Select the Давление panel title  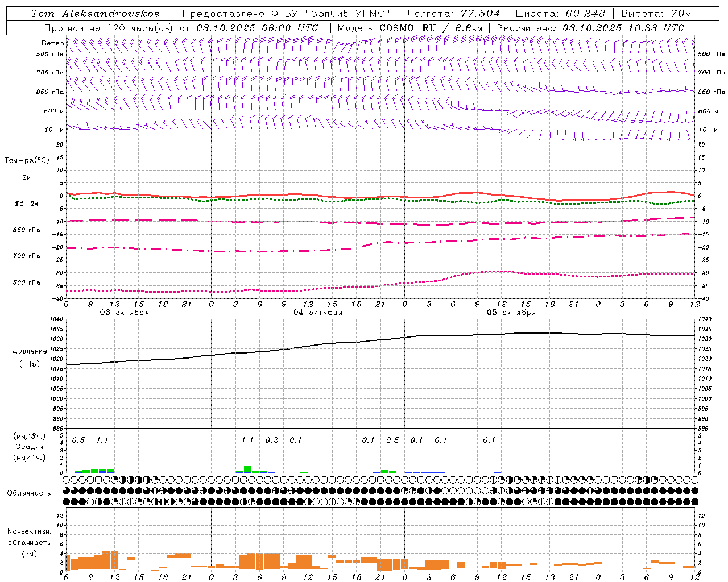[x=30, y=351]
